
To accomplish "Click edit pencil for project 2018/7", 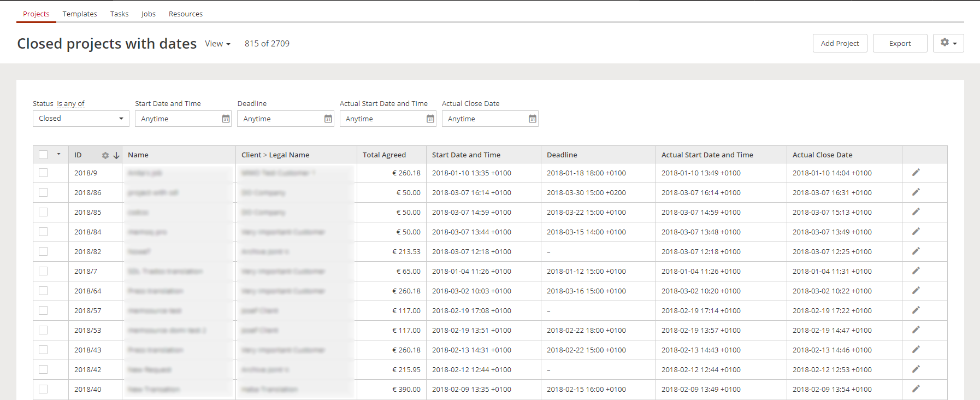I will click(916, 271).
